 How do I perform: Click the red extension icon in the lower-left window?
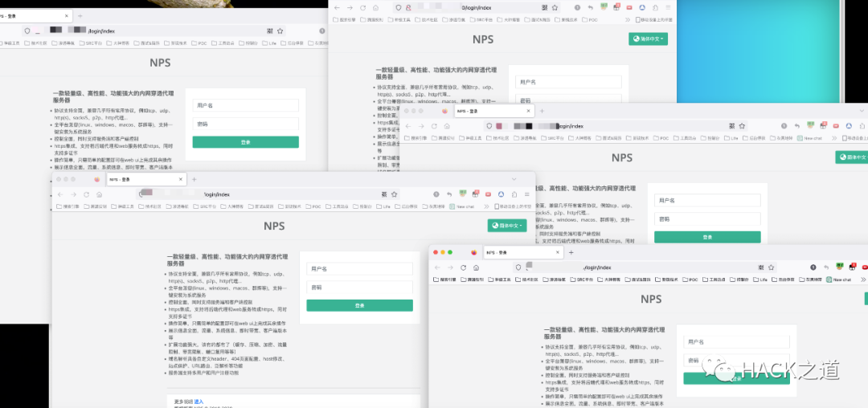pos(489,194)
